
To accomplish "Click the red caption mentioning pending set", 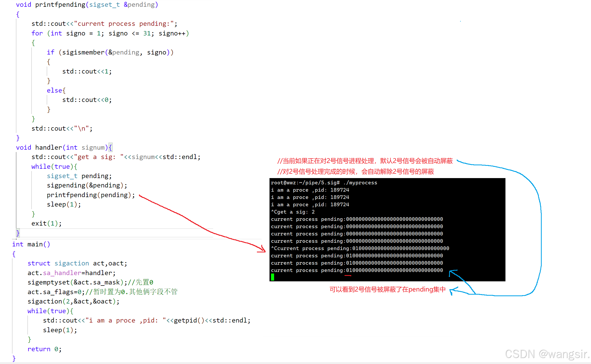I will 387,290.
